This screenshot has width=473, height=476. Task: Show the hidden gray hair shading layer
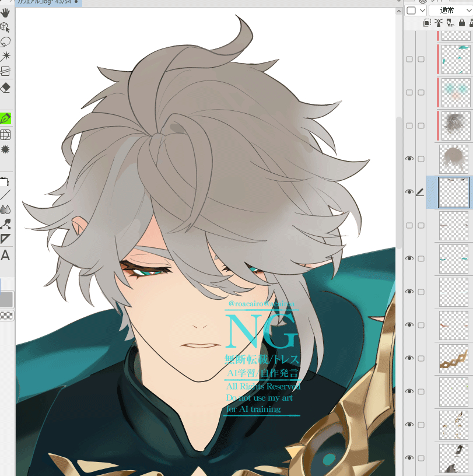click(x=409, y=125)
